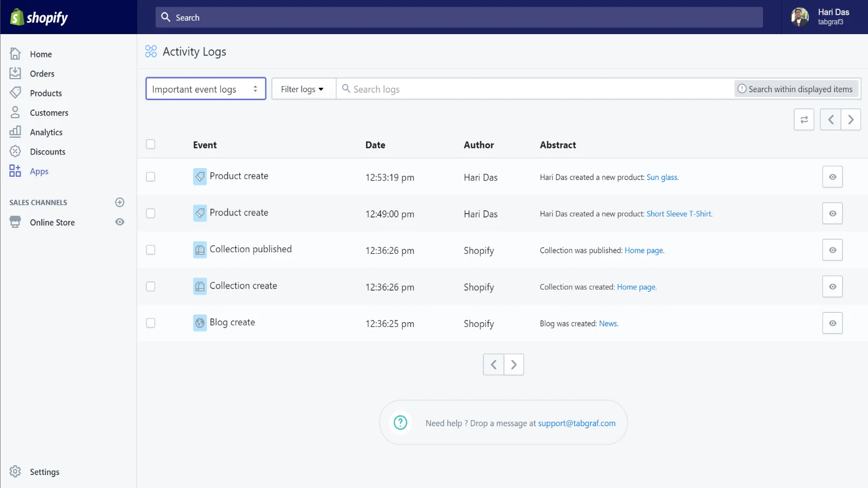This screenshot has height=488, width=868.
Task: Open Hari Das profile avatar
Action: [x=800, y=17]
